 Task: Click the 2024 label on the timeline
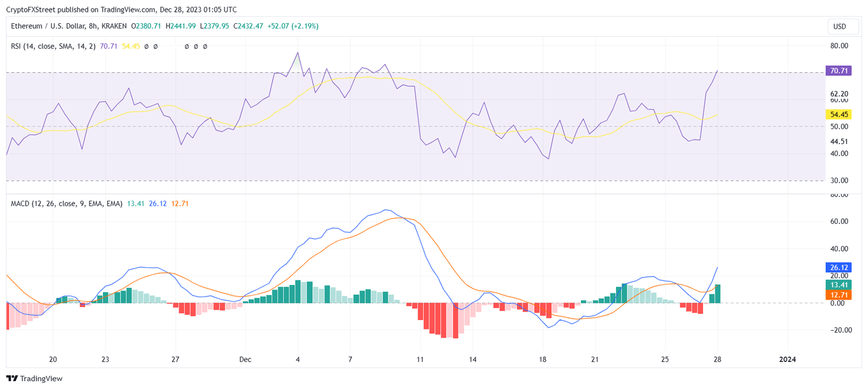788,360
